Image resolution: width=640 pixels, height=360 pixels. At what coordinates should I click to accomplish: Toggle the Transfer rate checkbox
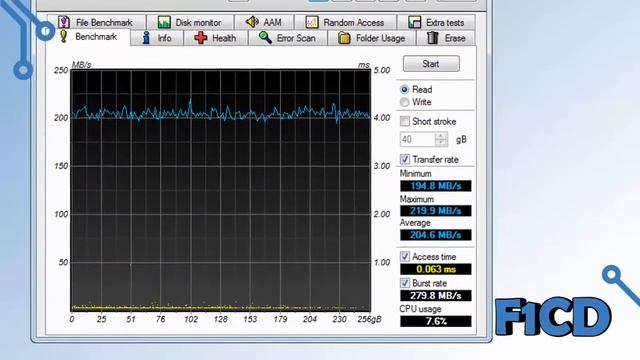(404, 159)
